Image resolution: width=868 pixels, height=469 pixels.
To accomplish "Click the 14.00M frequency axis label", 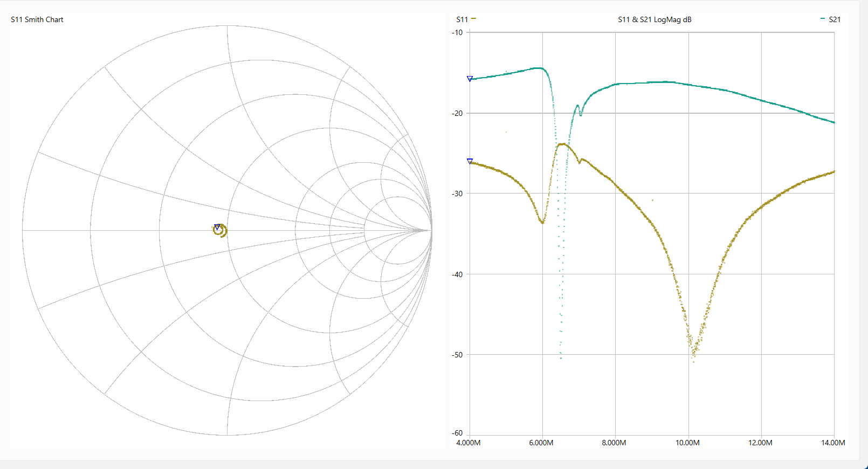I will (x=833, y=443).
